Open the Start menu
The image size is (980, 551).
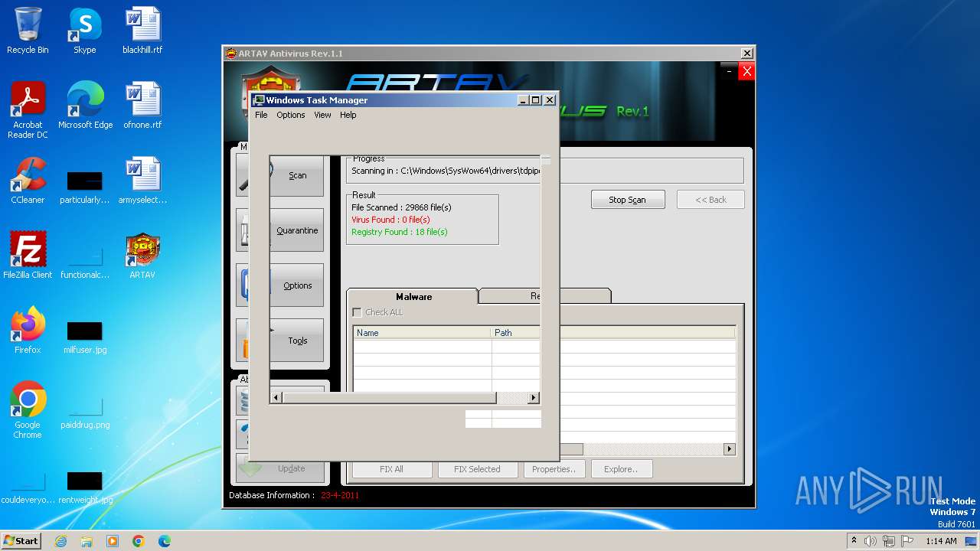click(21, 541)
